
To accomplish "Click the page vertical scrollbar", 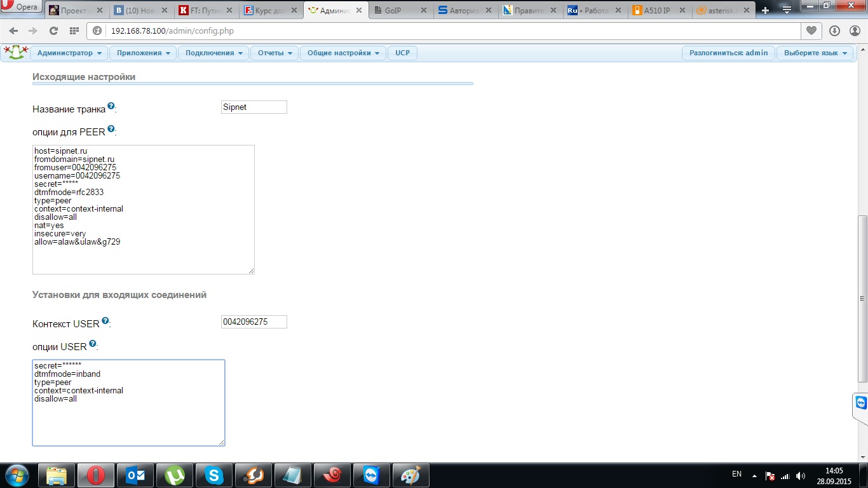I will [862, 299].
